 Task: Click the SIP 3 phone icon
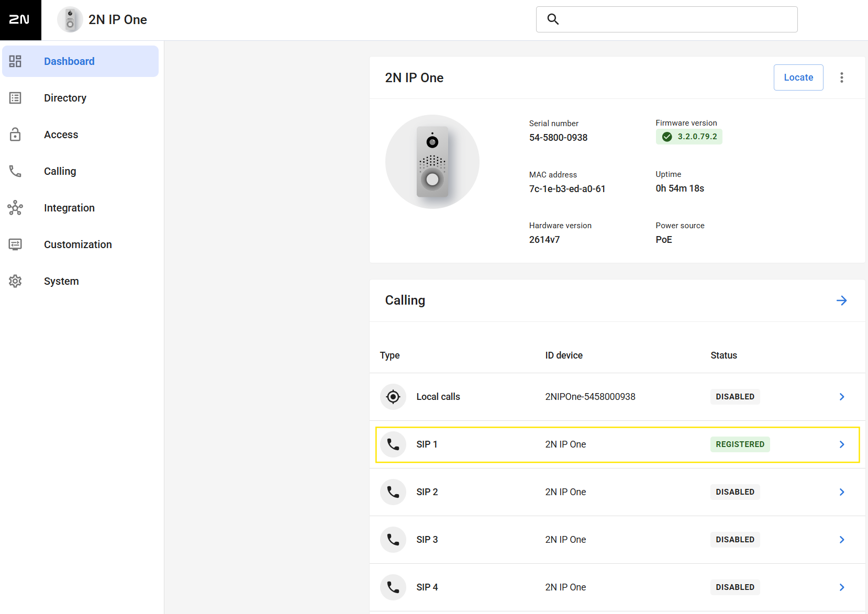[x=393, y=540]
